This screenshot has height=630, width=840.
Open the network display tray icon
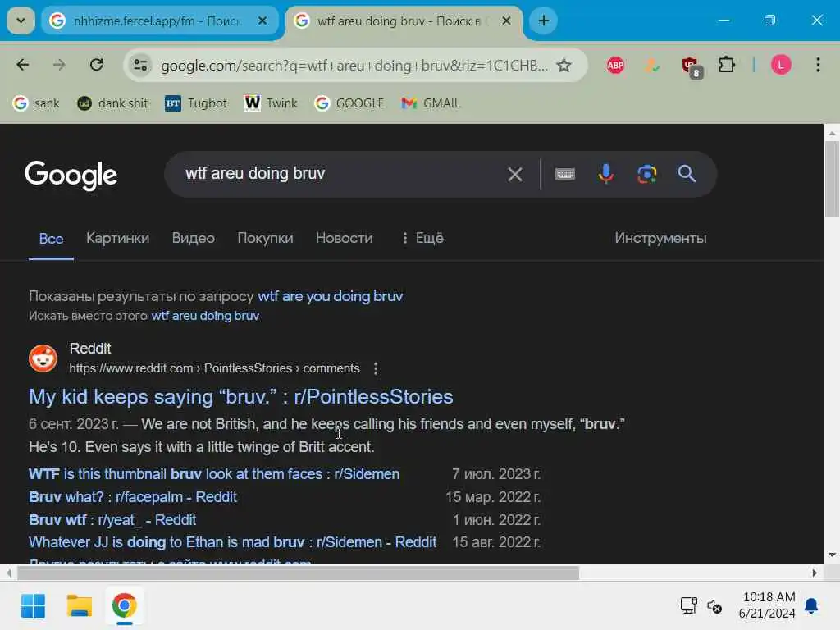point(688,605)
